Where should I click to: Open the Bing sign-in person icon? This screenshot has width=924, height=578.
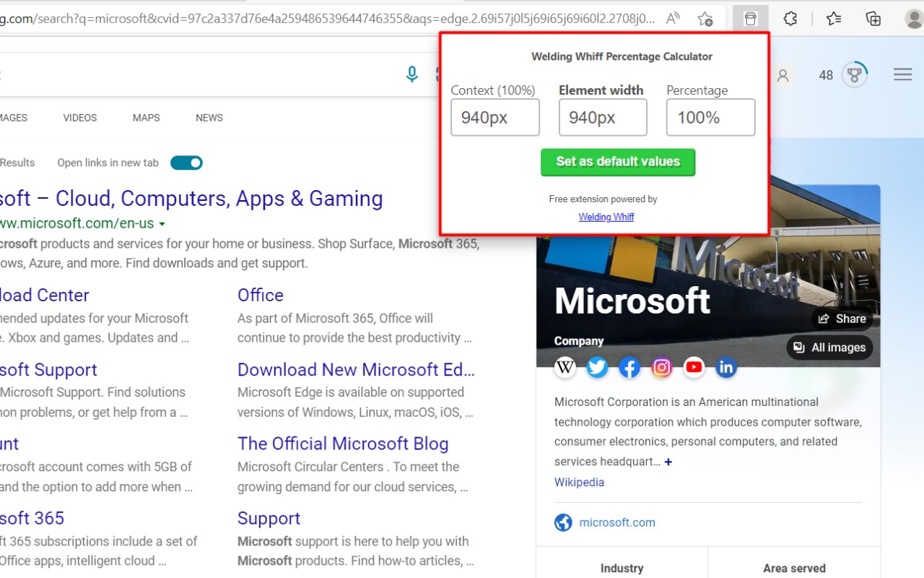[x=783, y=75]
